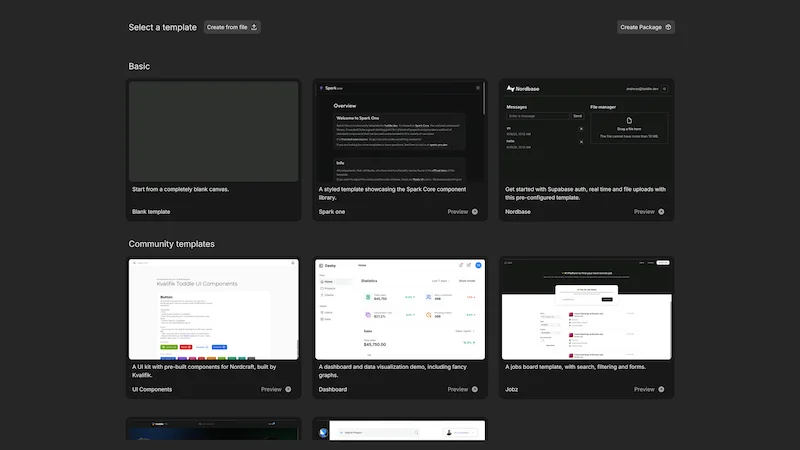The width and height of the screenshot is (800, 450).
Task: Click the Spark Core component library description
Action: 392,193
